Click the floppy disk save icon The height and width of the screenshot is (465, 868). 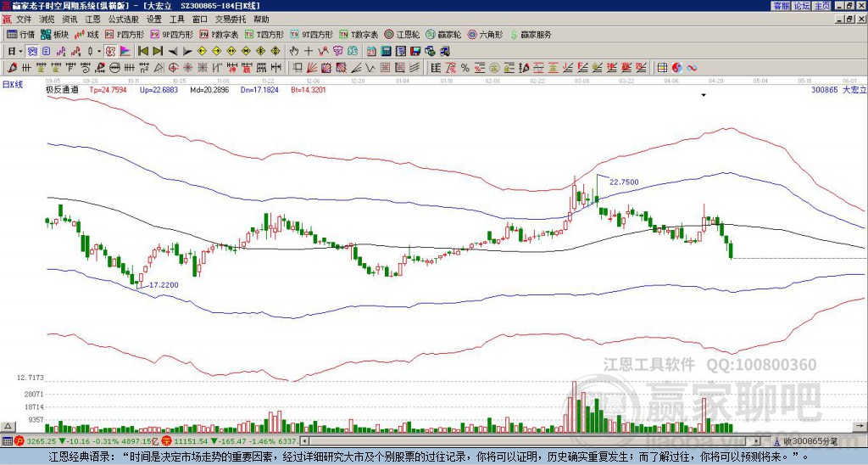[x=415, y=52]
